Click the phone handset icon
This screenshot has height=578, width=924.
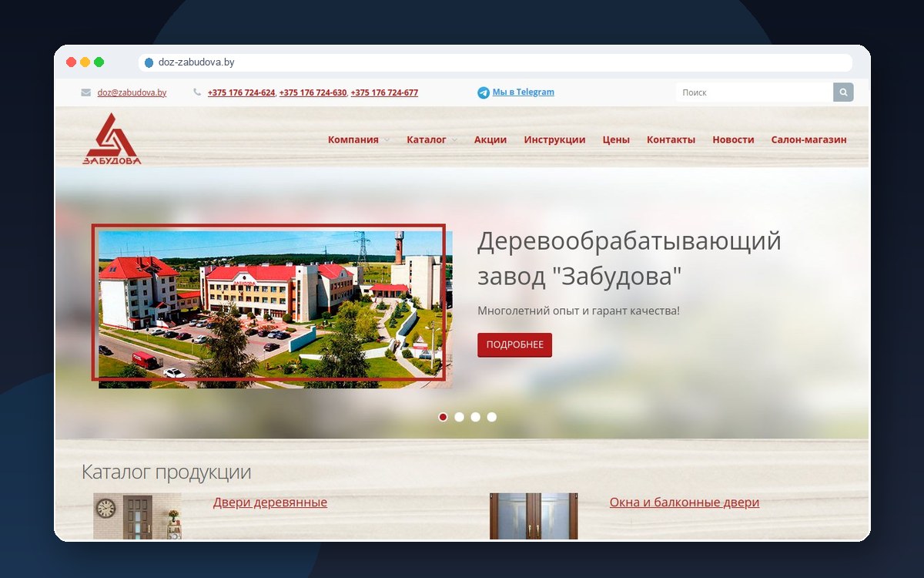[197, 92]
